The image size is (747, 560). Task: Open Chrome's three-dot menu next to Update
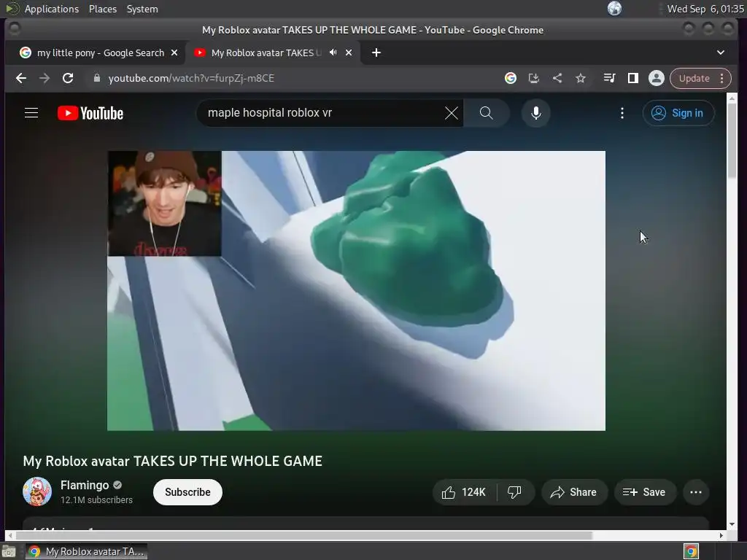722,78
